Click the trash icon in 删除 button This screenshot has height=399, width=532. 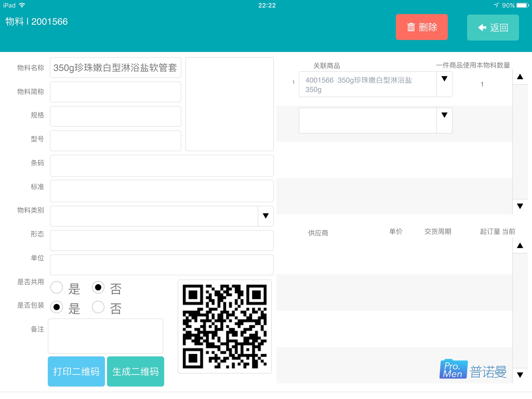[411, 27]
